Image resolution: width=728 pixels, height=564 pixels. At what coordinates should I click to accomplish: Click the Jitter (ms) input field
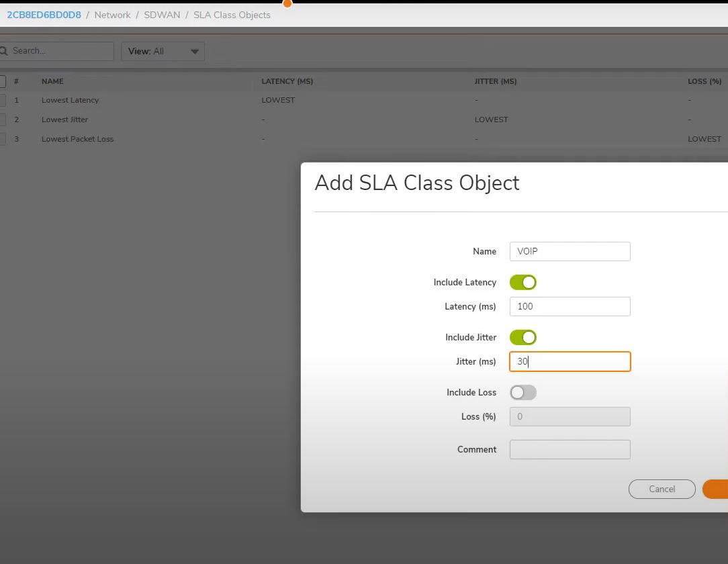(570, 361)
